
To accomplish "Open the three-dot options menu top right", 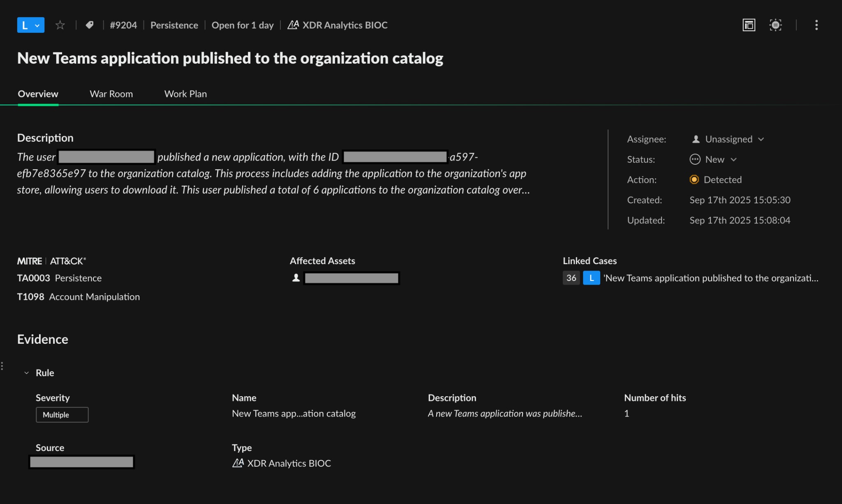I will 817,25.
